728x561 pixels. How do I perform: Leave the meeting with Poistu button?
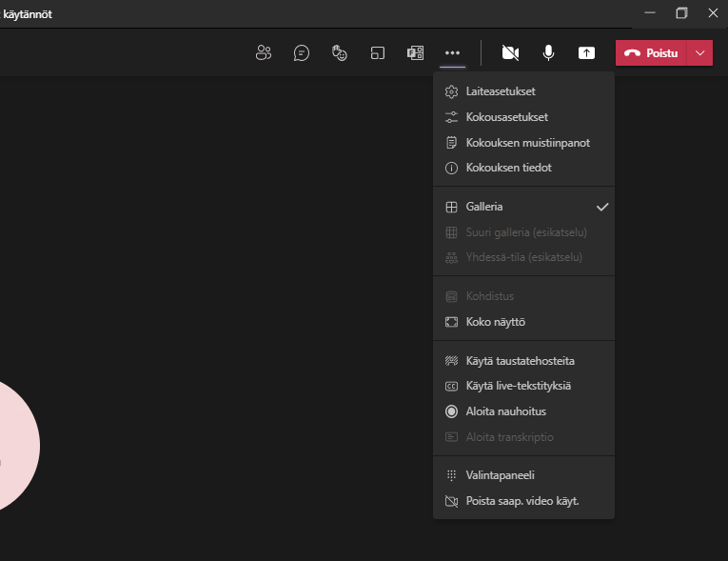coord(651,53)
